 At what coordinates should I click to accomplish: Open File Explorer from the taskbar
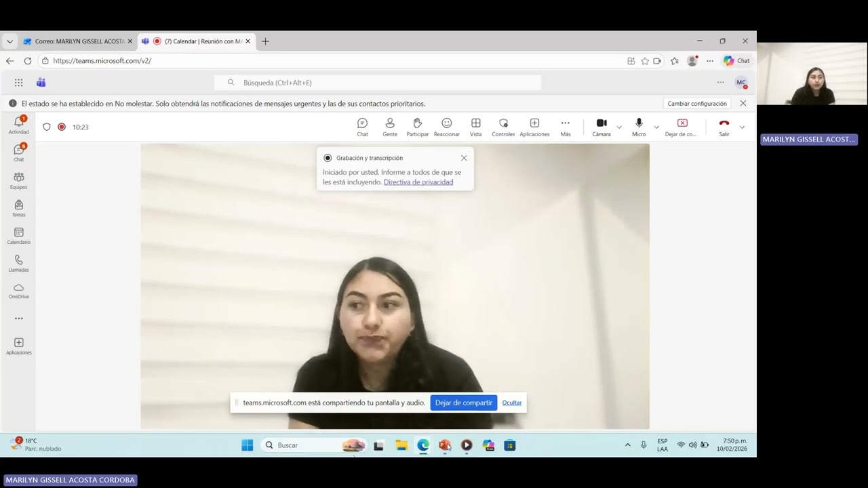click(x=401, y=445)
